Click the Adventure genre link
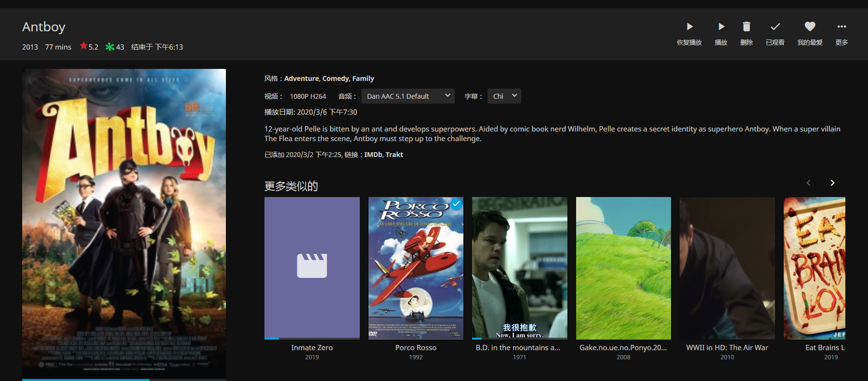This screenshot has height=381, width=868. click(x=302, y=79)
